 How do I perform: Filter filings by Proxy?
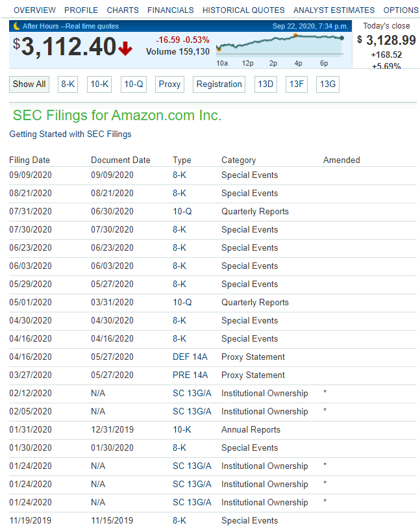coord(169,84)
